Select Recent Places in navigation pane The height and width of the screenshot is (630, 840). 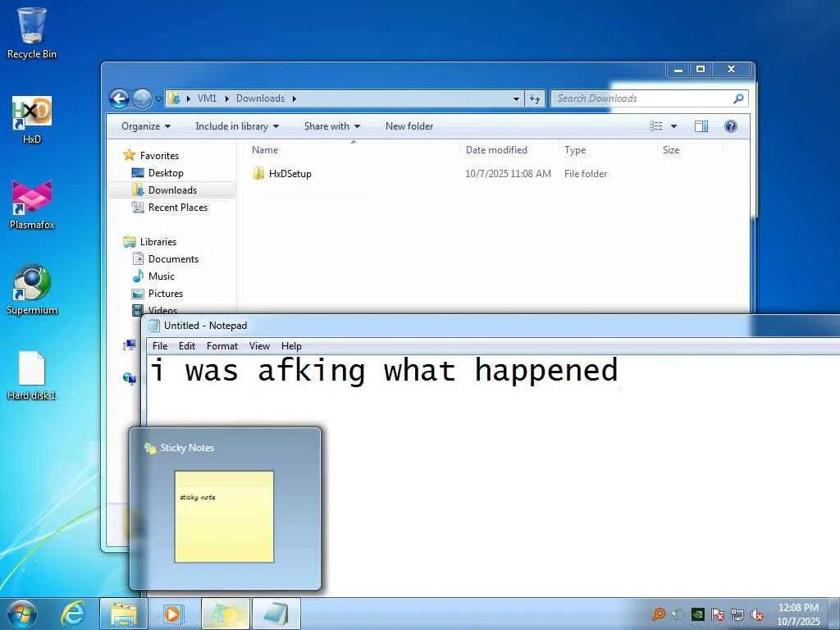point(178,208)
